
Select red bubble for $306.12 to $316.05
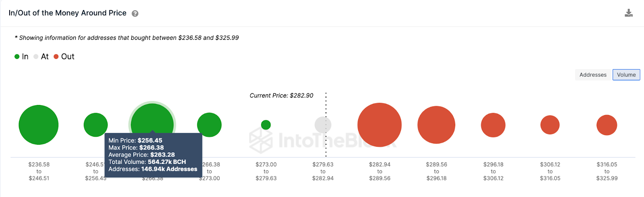[x=550, y=125]
